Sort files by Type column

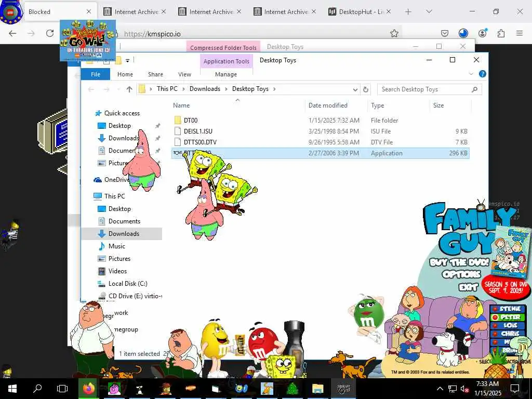tap(377, 105)
